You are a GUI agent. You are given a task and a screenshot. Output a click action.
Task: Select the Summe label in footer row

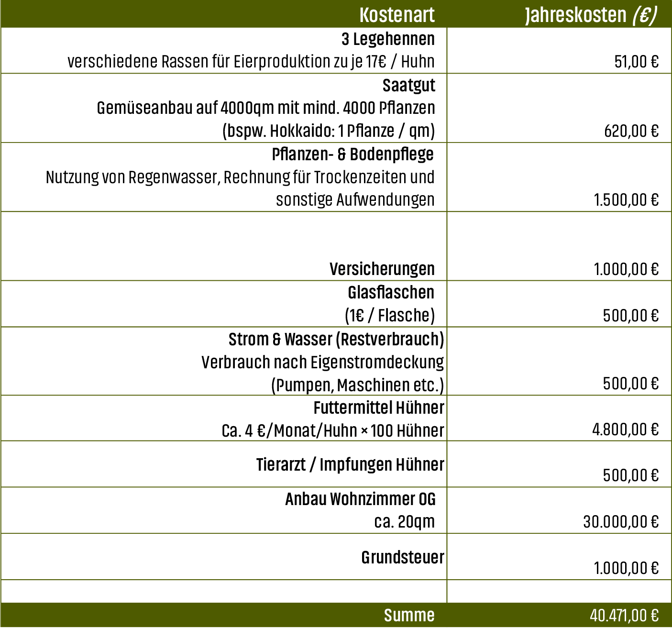click(409, 615)
